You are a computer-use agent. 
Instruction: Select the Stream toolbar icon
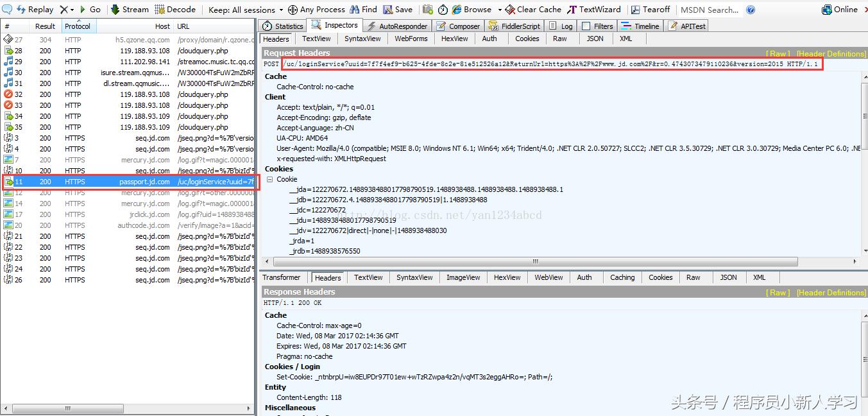point(130,9)
